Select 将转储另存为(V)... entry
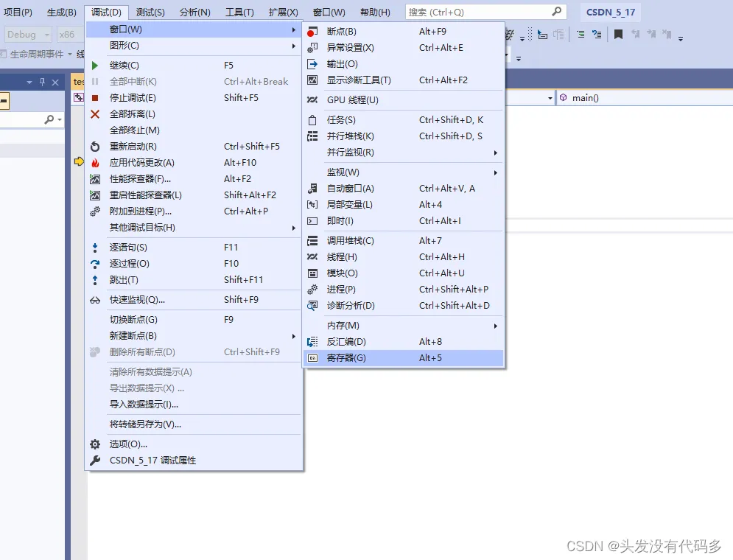This screenshot has width=733, height=560. (x=194, y=424)
